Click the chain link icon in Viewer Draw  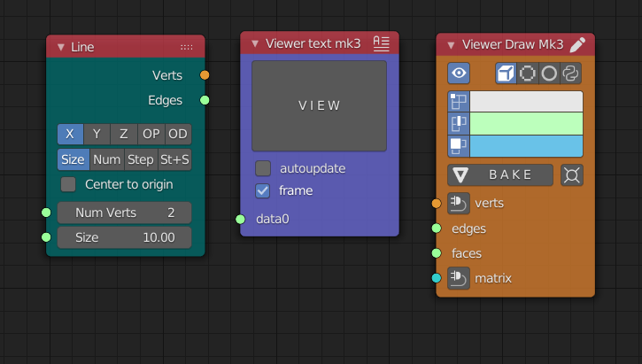pos(571,74)
